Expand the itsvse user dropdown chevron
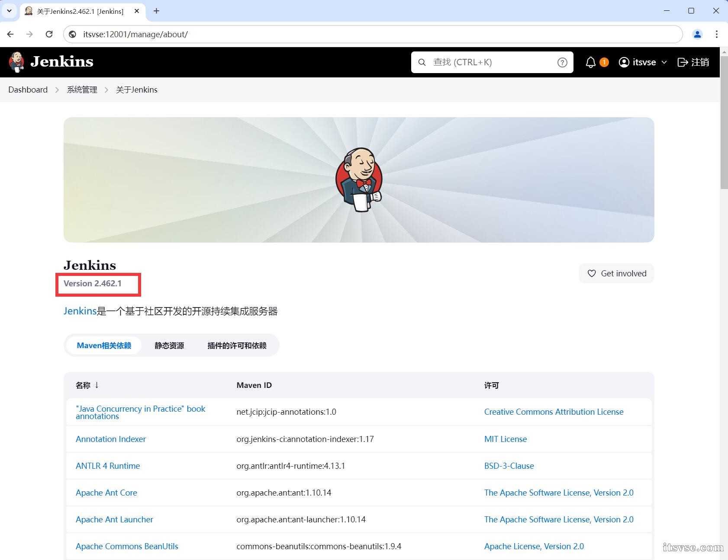 point(664,62)
